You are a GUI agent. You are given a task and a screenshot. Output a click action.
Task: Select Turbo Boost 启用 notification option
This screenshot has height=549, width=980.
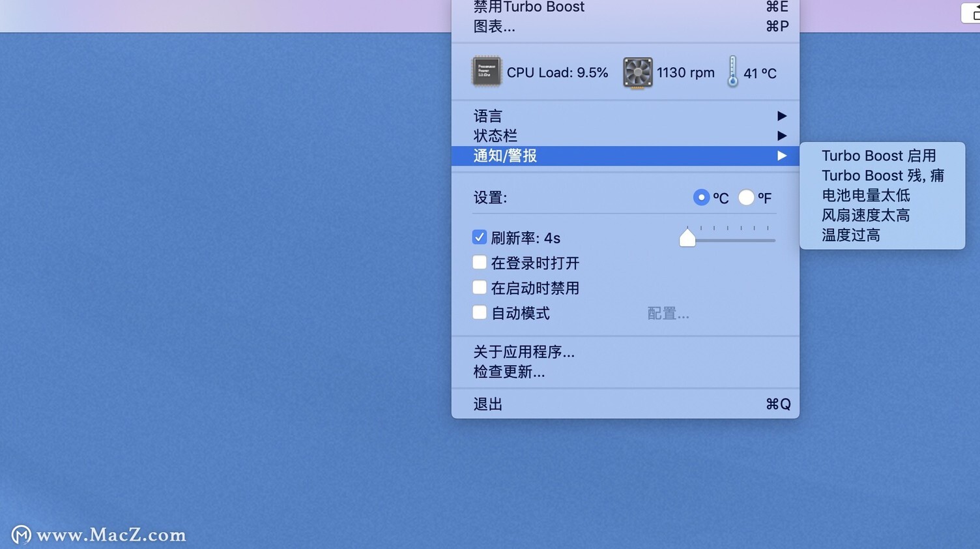click(882, 156)
